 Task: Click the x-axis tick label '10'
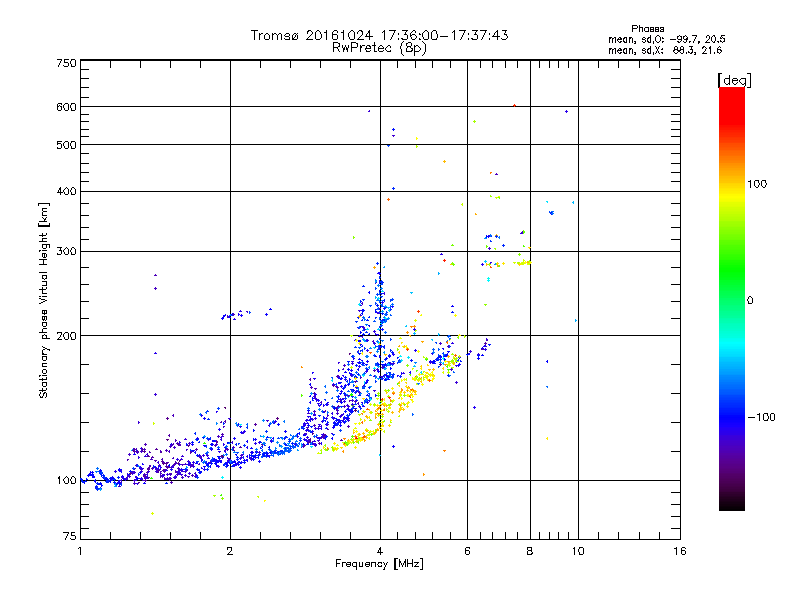[578, 551]
